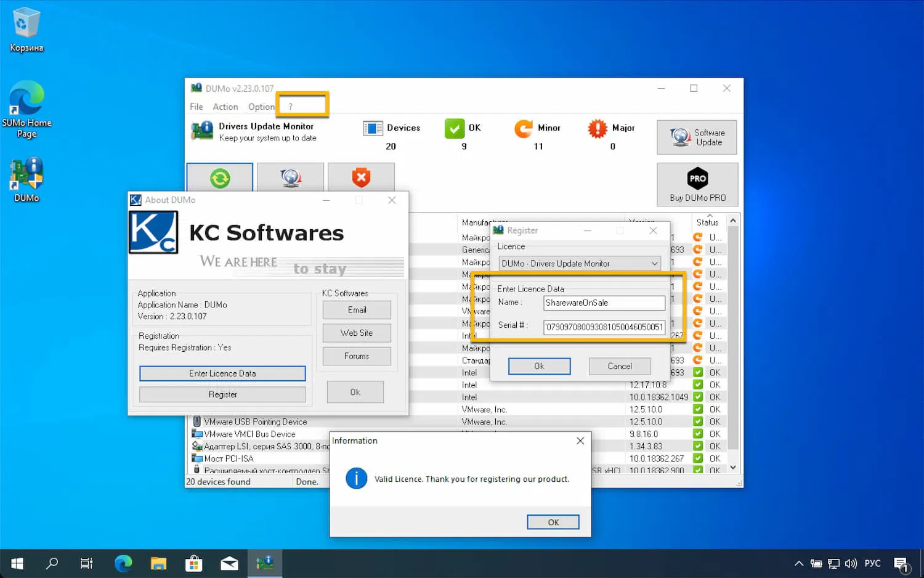
Task: Click the blue info icon in Information dialog
Action: [x=356, y=478]
